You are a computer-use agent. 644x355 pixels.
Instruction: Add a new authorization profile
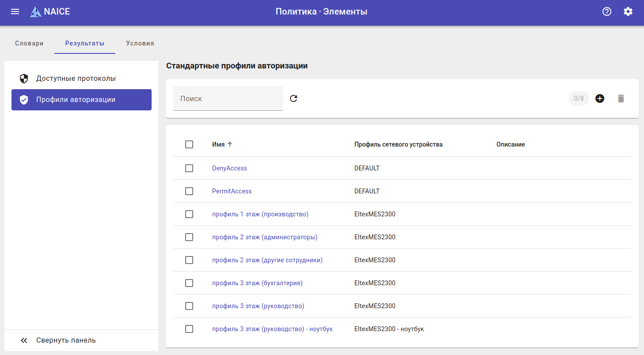tap(600, 98)
